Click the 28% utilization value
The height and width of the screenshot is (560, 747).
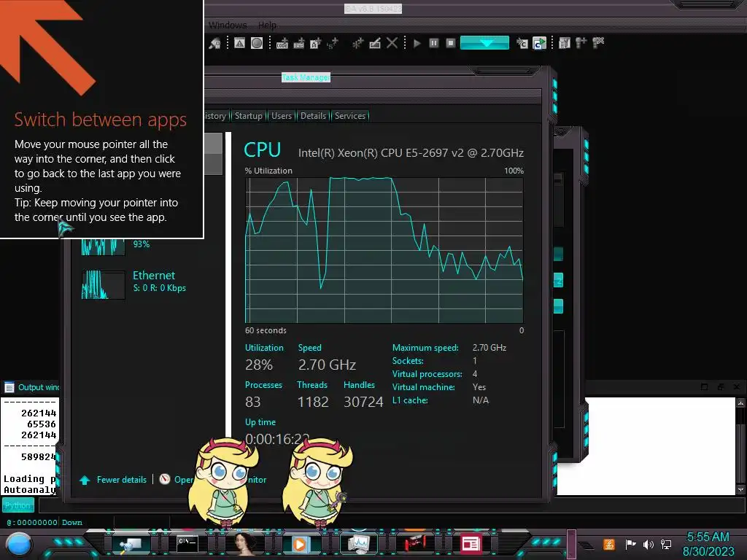coord(259,365)
